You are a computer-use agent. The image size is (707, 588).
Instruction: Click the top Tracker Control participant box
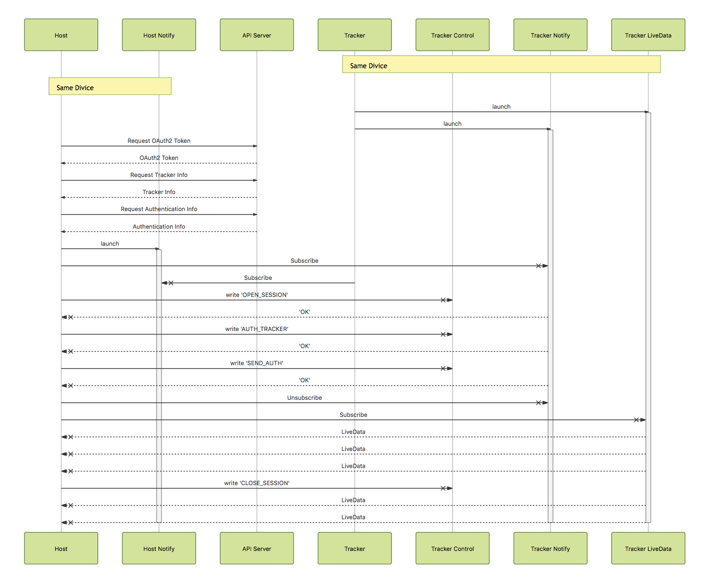(452, 35)
